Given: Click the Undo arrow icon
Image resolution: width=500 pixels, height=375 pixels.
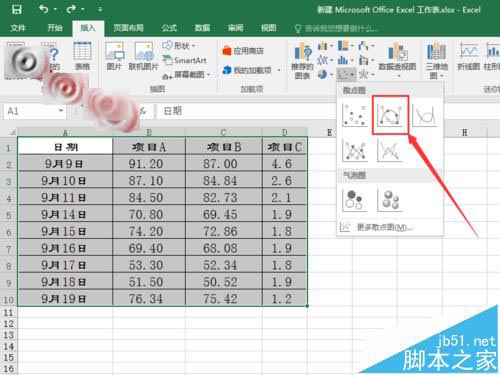Looking at the screenshot, I should 43,9.
